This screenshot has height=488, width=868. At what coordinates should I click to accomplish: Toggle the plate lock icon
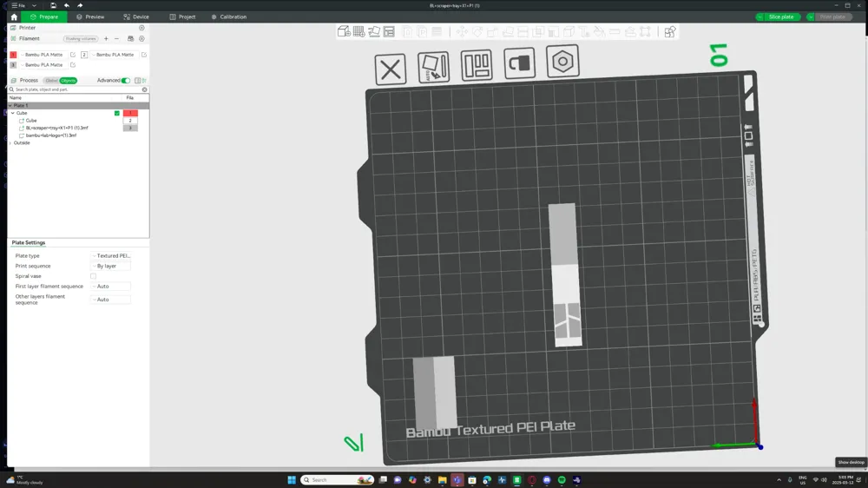519,63
